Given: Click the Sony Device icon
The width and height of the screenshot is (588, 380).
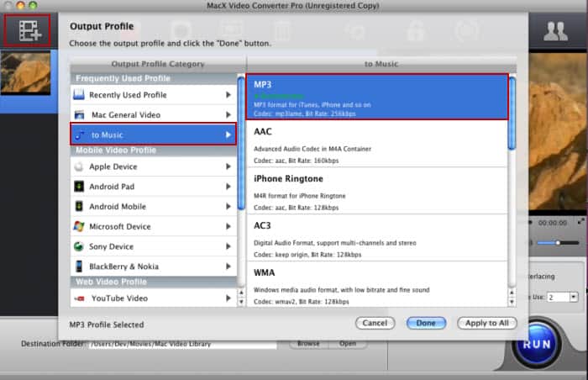Looking at the screenshot, I should (79, 246).
